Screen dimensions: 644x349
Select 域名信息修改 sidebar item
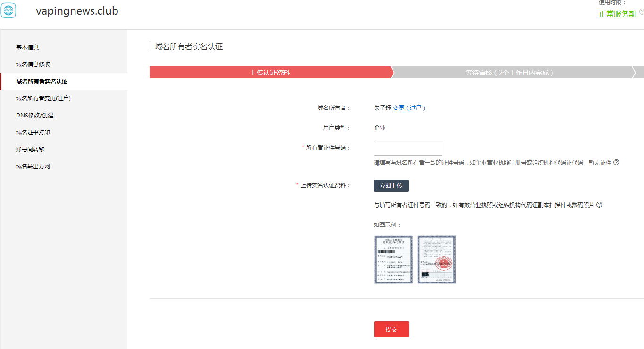(x=33, y=64)
